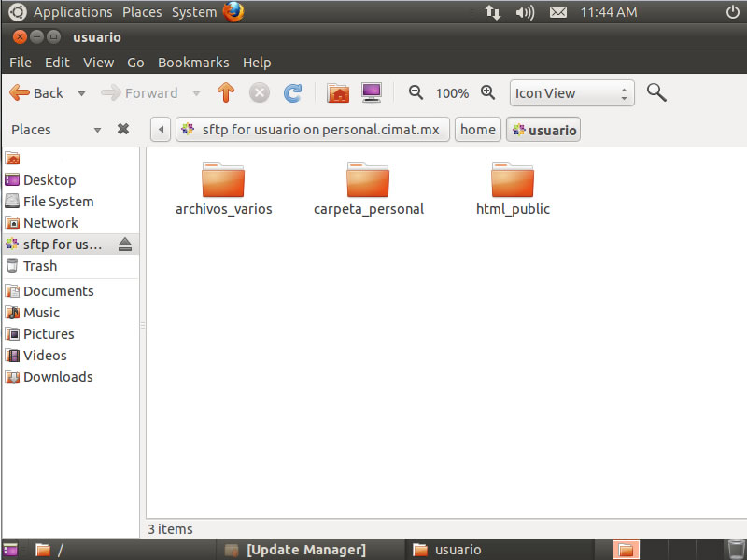Click the network connection indicator

[x=493, y=12]
